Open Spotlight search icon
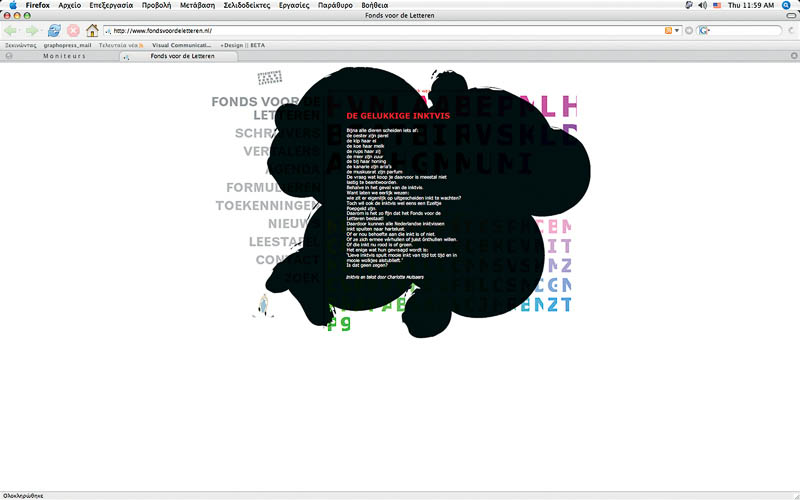The height and width of the screenshot is (500, 800). [x=786, y=5]
